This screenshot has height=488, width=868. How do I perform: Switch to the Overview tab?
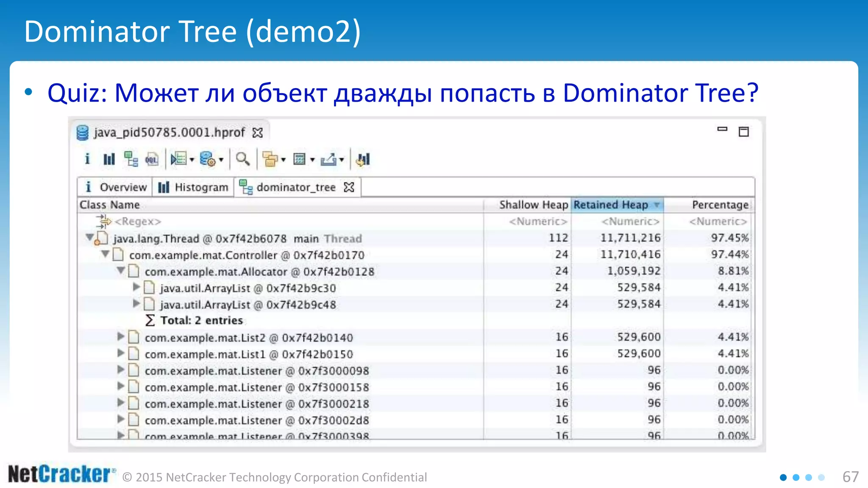[x=115, y=187]
